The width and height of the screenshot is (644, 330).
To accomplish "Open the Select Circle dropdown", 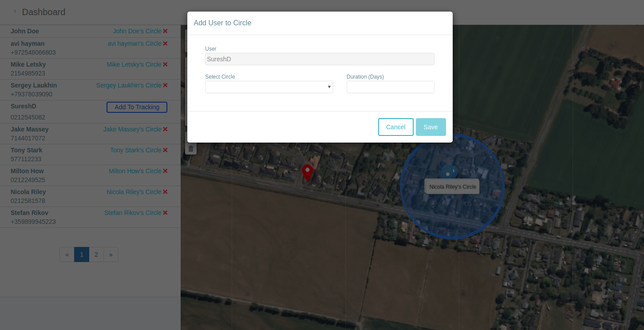I will [x=269, y=87].
